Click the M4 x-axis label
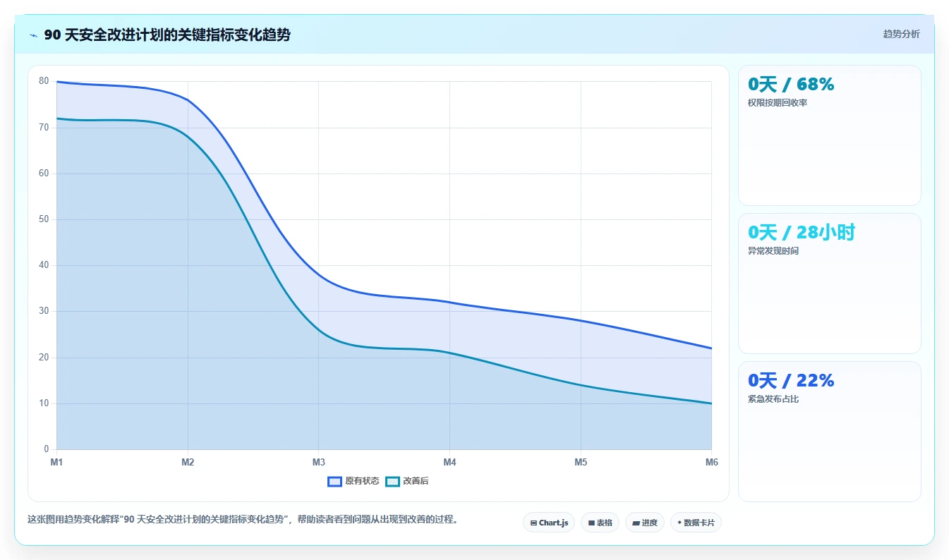 tap(449, 462)
